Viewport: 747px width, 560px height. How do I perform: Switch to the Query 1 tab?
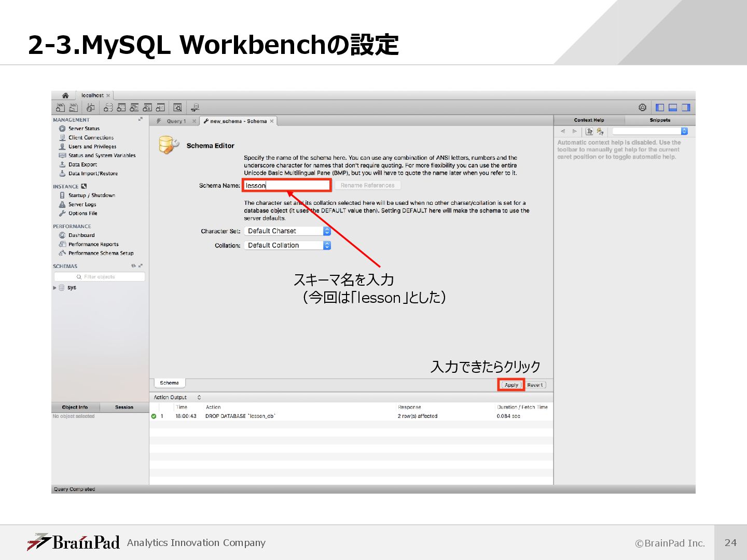[176, 121]
